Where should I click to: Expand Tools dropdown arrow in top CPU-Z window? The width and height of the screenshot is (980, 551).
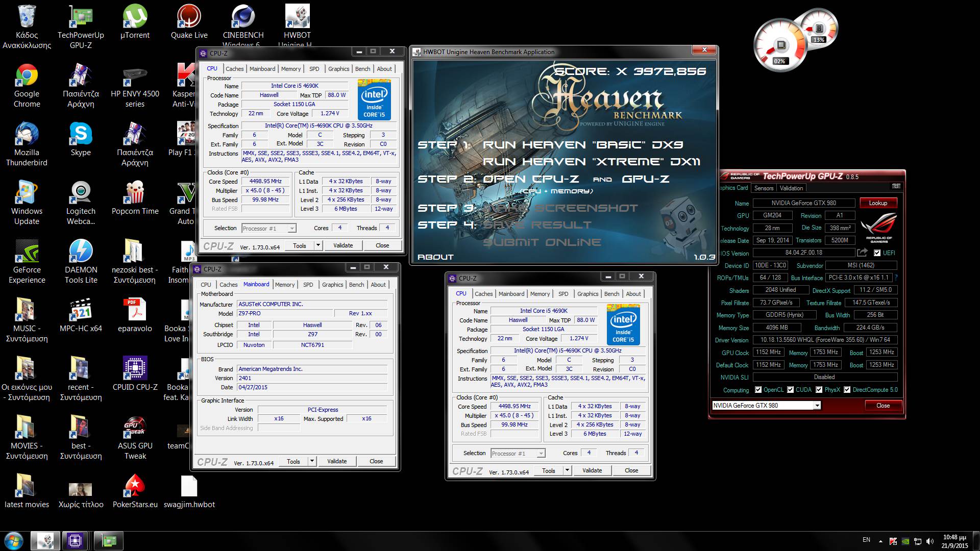coord(317,245)
